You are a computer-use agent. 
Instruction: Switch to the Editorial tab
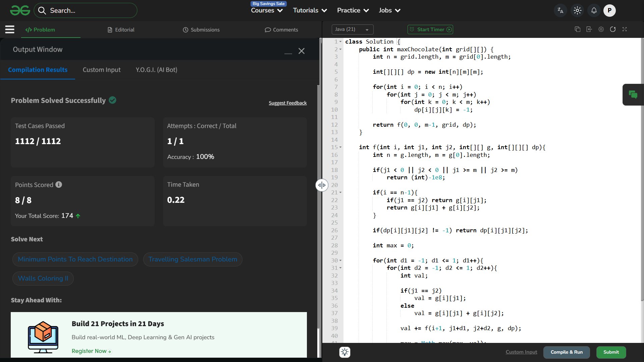click(121, 29)
